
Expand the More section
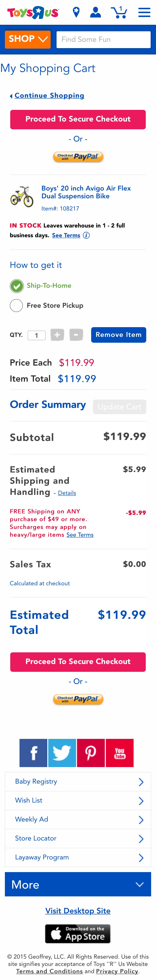coord(78,884)
